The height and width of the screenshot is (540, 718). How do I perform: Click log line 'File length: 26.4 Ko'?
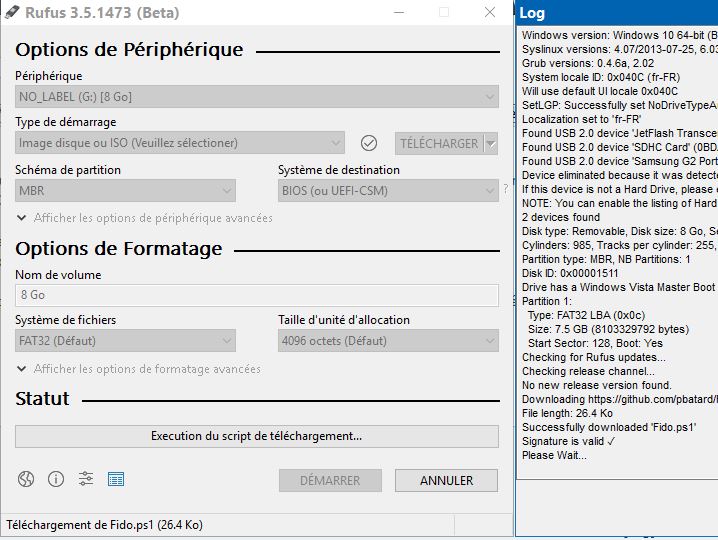pyautogui.click(x=567, y=413)
